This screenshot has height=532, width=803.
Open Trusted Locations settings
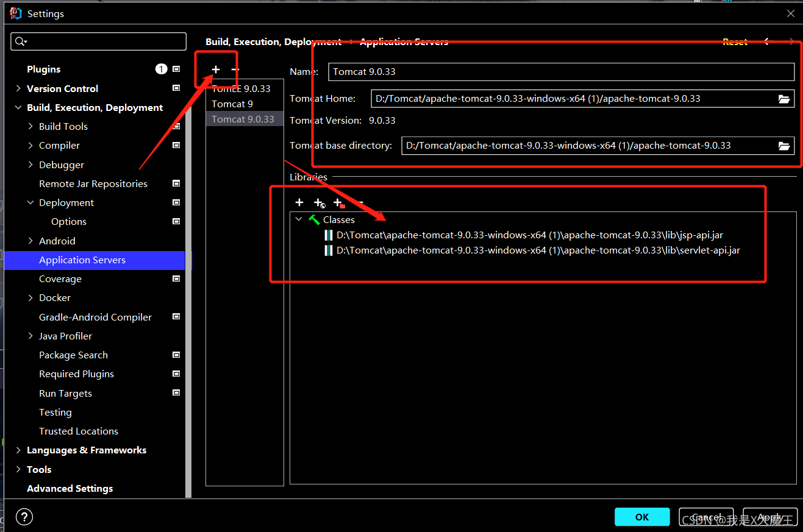[79, 431]
